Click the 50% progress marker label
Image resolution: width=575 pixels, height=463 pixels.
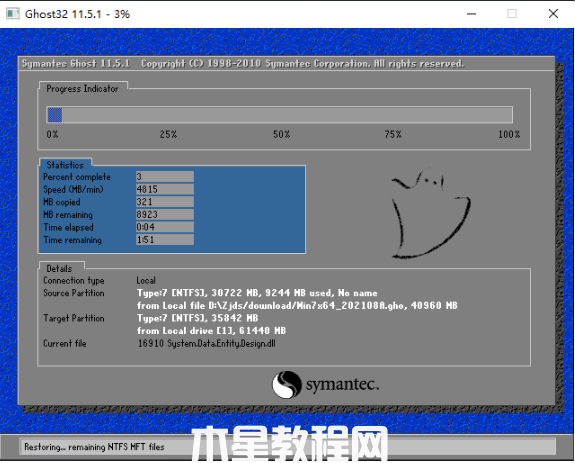[282, 135]
